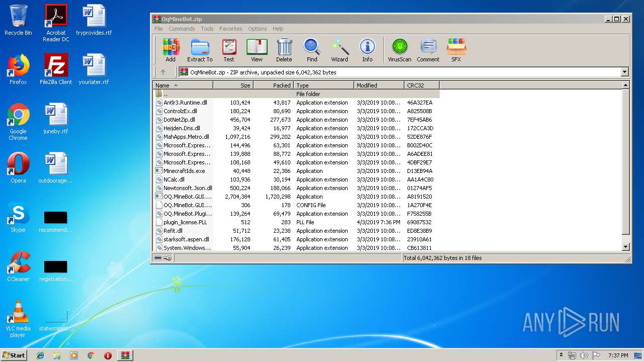Sort files by Type column

[x=324, y=85]
